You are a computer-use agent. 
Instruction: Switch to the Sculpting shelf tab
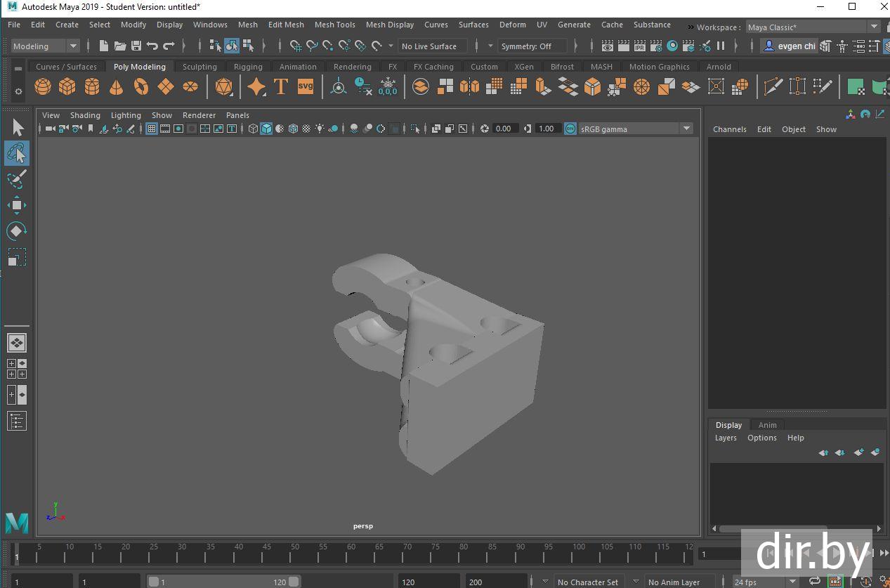(x=199, y=67)
